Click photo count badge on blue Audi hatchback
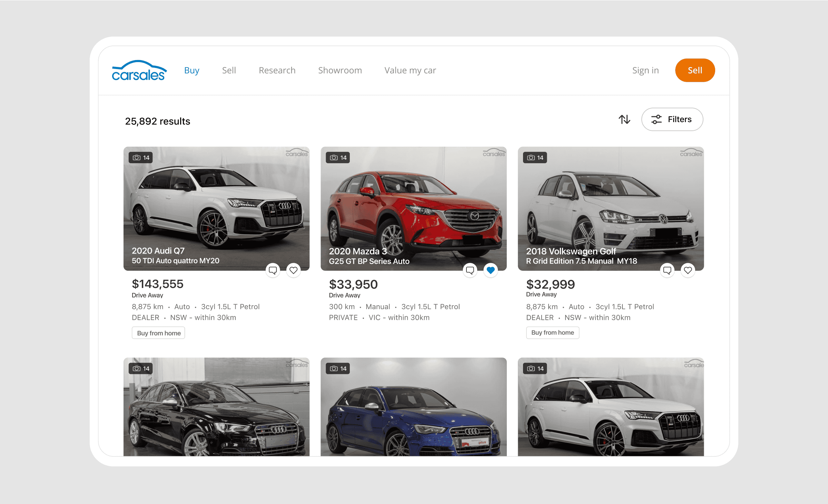 tap(338, 368)
